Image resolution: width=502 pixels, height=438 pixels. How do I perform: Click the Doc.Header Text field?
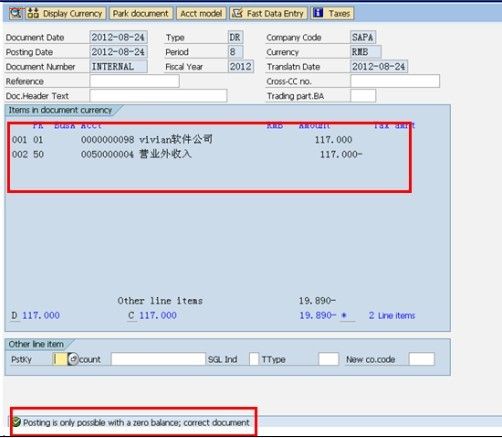158,96
